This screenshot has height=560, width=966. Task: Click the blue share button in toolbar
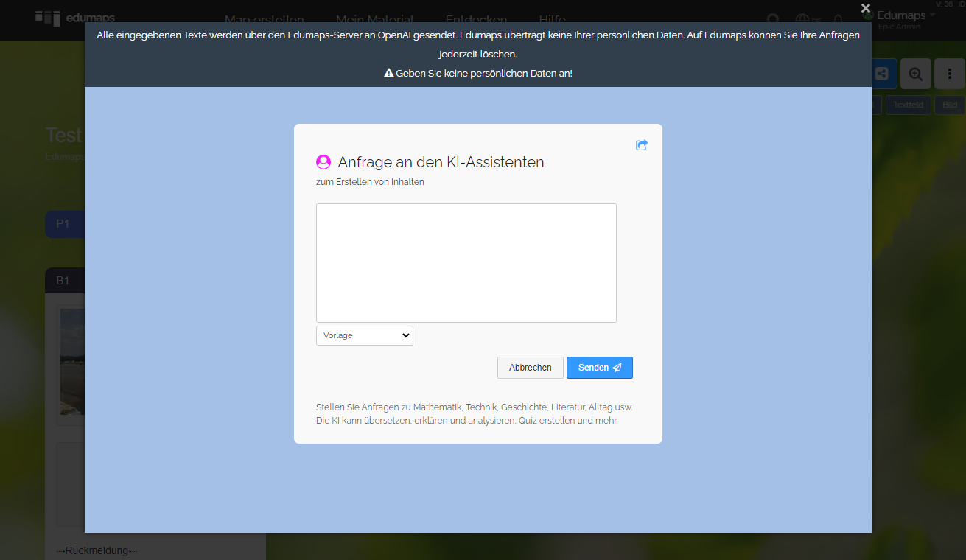point(883,74)
